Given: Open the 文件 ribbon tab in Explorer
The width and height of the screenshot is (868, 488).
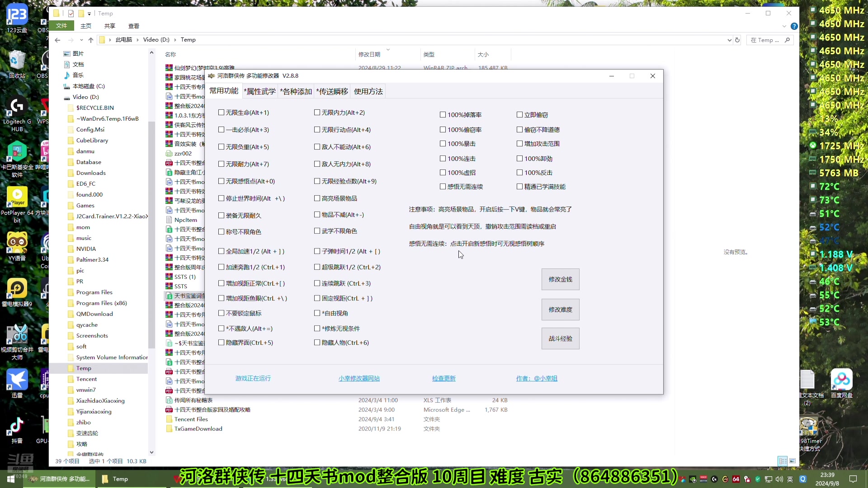Looking at the screenshot, I should (x=61, y=26).
